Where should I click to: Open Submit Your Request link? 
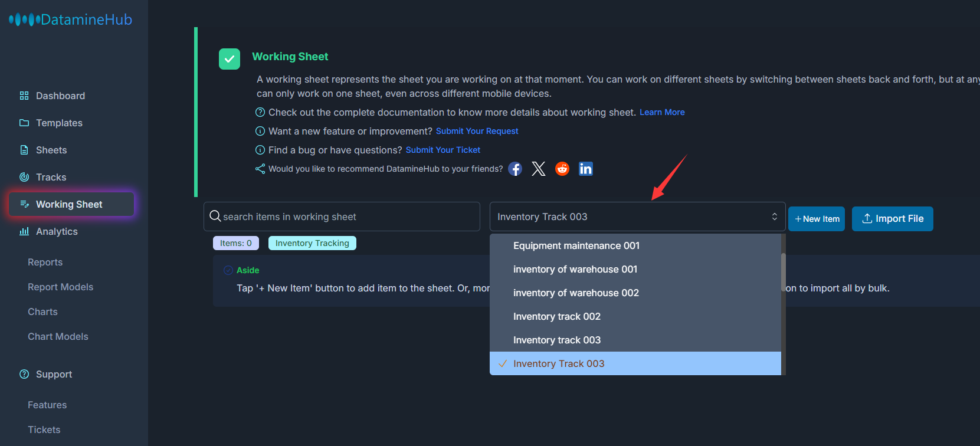(x=477, y=131)
